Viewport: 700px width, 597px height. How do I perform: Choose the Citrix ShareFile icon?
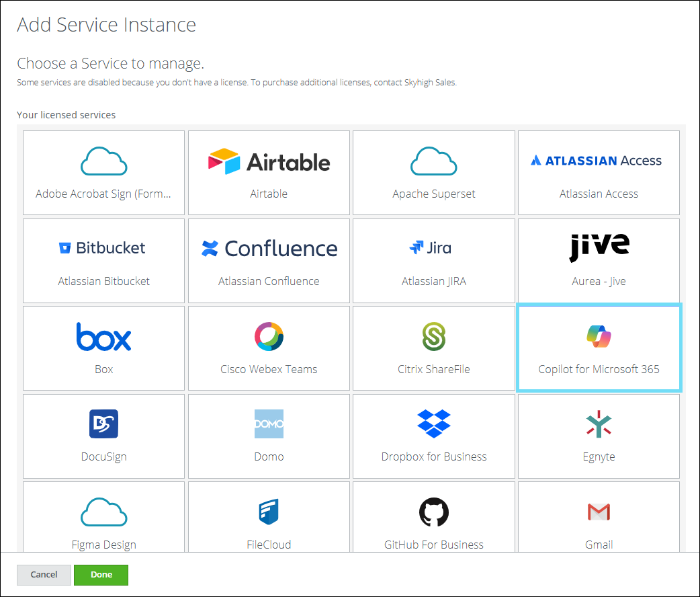pos(433,336)
